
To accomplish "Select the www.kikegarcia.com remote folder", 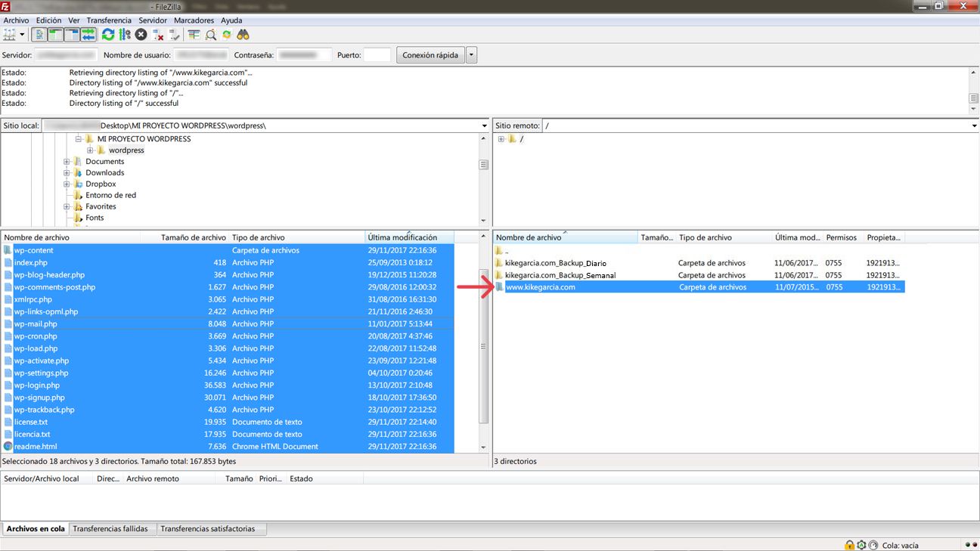I will pyautogui.click(x=699, y=287).
